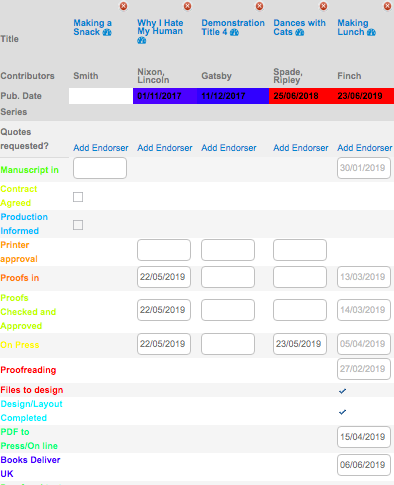Click the Manuscript in date 30/01/2019 field

364,168
